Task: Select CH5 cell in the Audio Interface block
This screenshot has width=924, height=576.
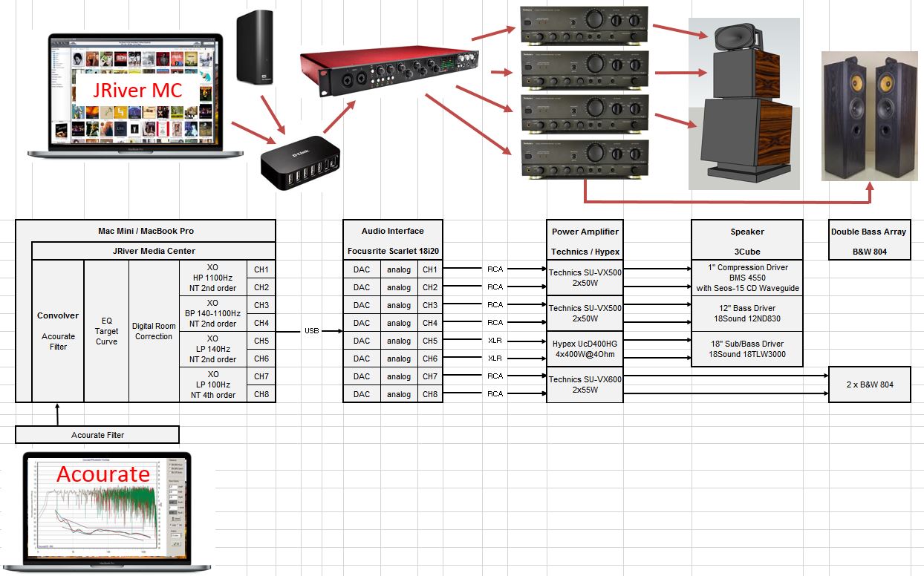Action: tap(430, 340)
